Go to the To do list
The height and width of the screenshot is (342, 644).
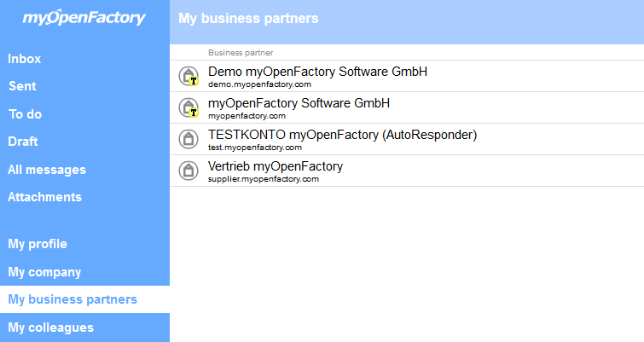click(x=26, y=114)
